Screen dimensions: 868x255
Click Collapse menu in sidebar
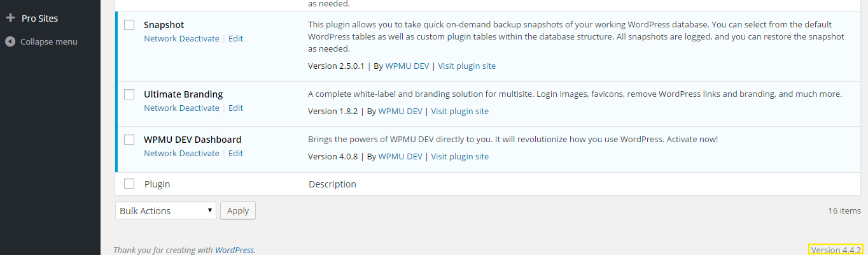[50, 41]
